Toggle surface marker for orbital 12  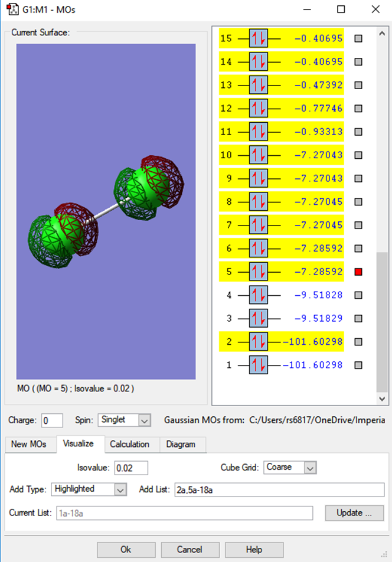358,108
